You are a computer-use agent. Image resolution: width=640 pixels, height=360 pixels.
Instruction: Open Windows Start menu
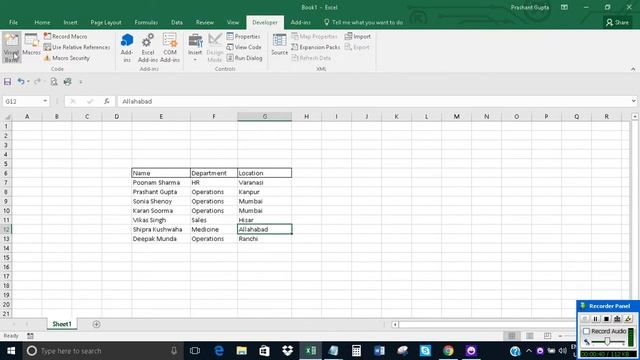11,351
